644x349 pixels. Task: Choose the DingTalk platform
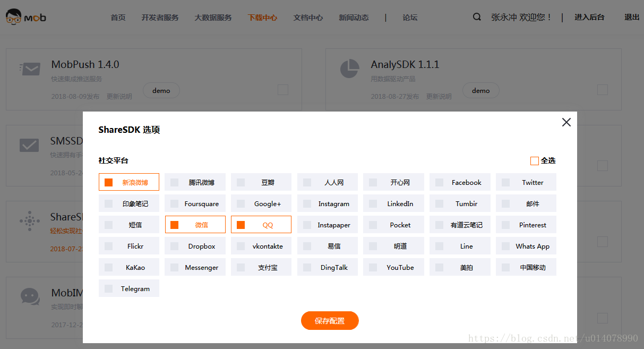click(328, 267)
